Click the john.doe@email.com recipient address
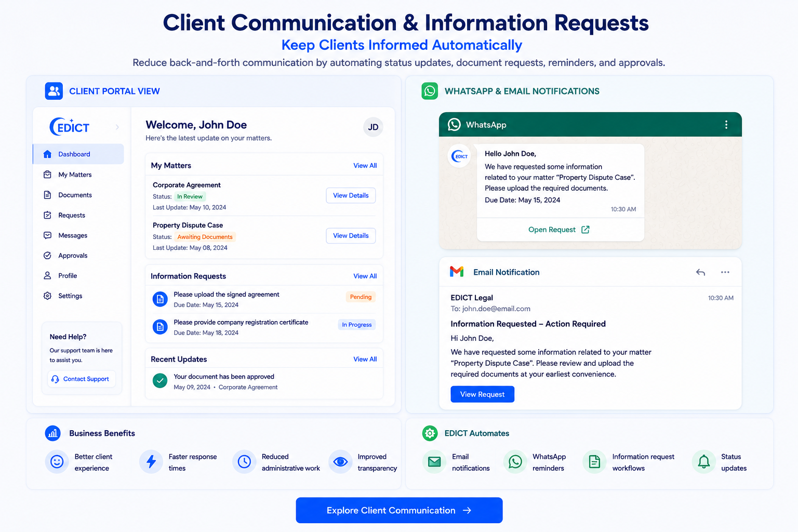Viewport: 798px width, 532px height. click(496, 309)
